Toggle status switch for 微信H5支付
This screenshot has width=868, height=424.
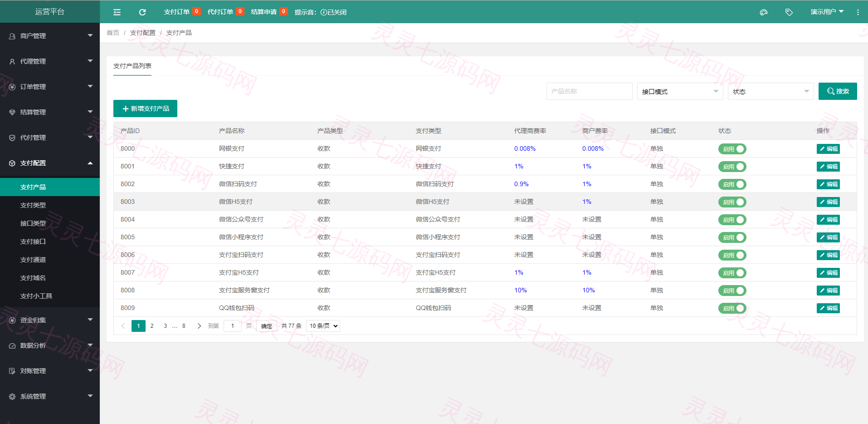coord(732,202)
